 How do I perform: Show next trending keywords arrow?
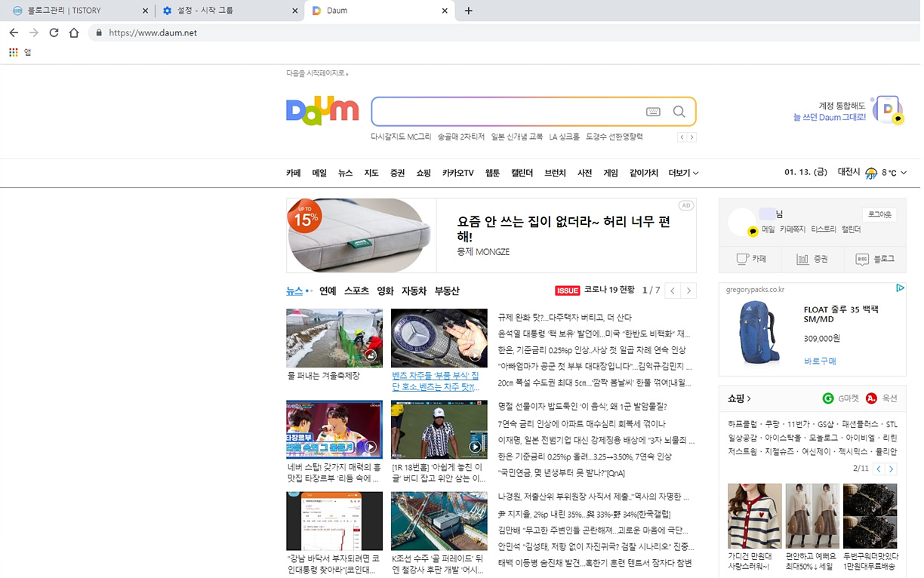(x=691, y=137)
